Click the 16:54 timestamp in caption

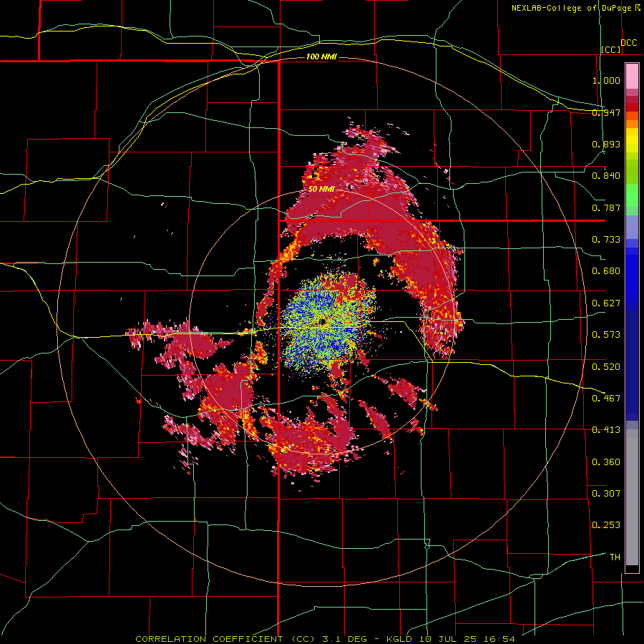click(x=499, y=639)
